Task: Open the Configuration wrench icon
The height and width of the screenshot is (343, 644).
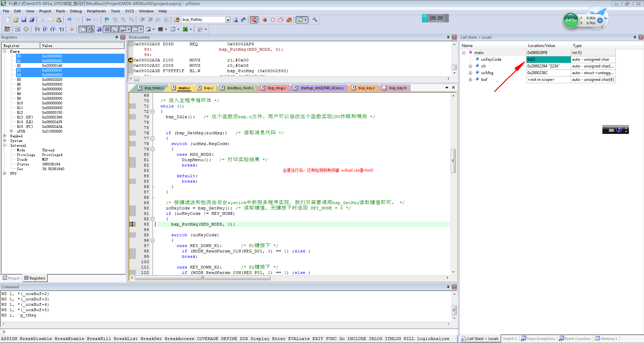Action: point(315,20)
